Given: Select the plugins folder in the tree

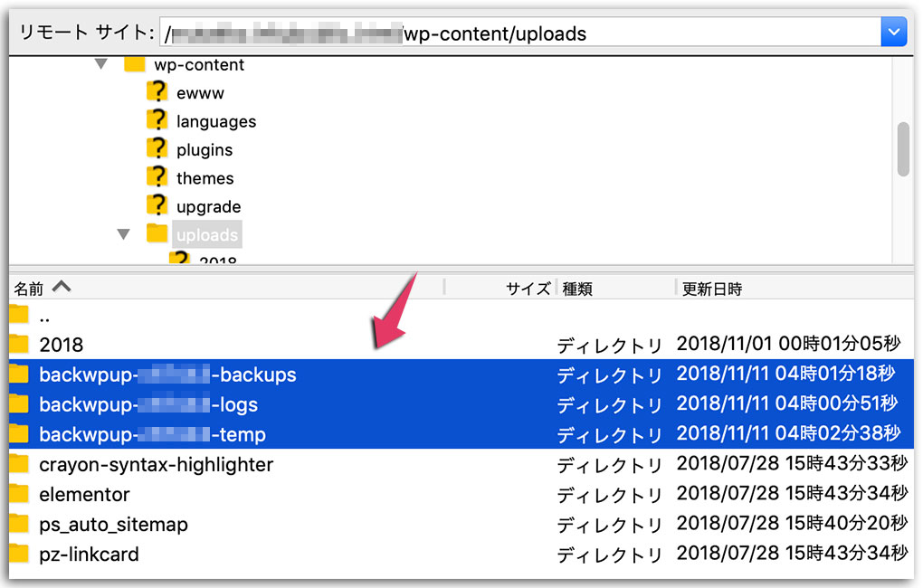Looking at the screenshot, I should (x=205, y=149).
